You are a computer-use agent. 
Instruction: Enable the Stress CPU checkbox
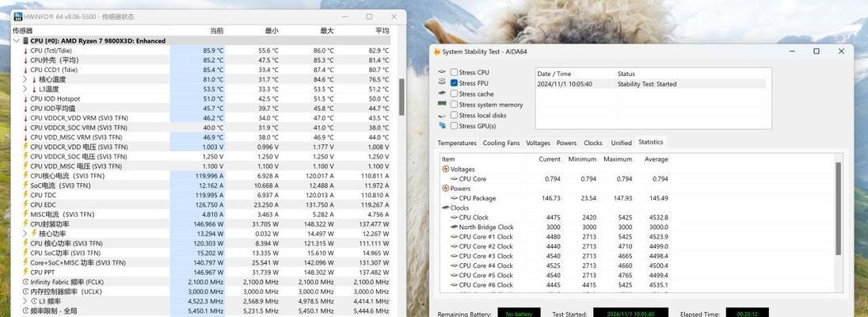click(454, 72)
